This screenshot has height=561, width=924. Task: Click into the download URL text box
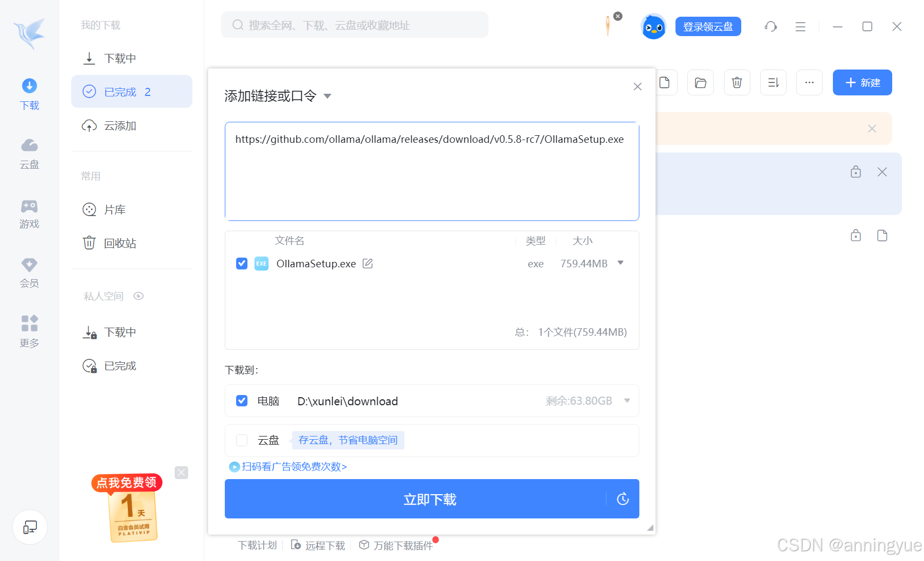click(432, 171)
